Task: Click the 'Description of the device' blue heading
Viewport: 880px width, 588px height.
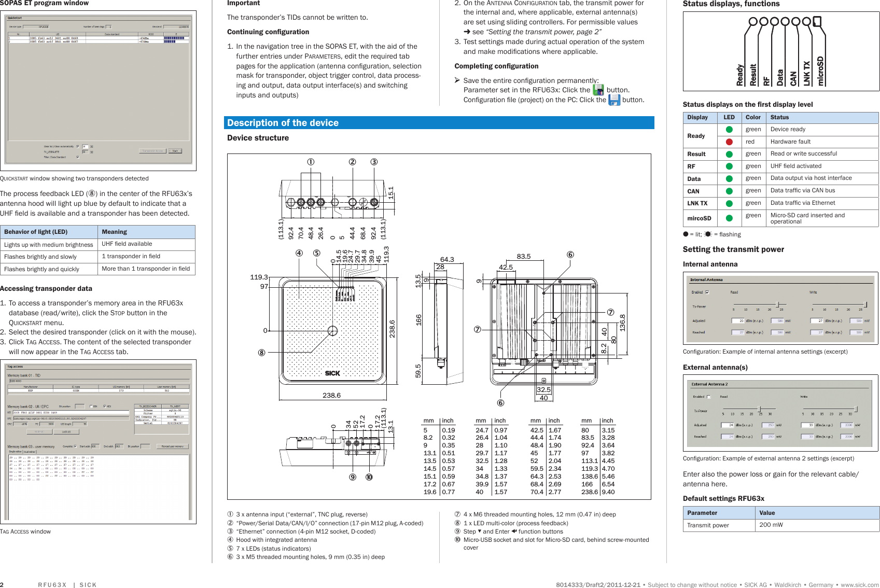Action: [439, 123]
